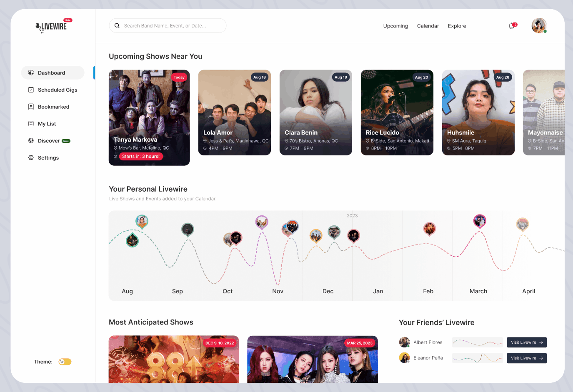This screenshot has height=392, width=573.
Task: Select the Bookmarked sidebar icon
Action: coord(31,107)
